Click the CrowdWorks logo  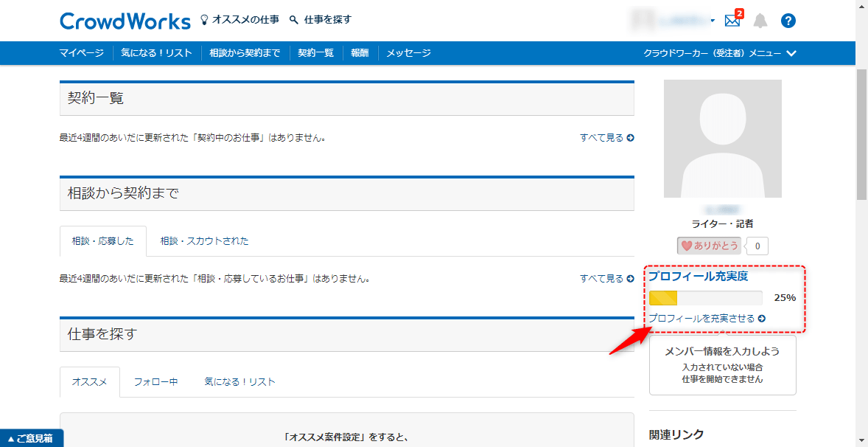[x=125, y=21]
